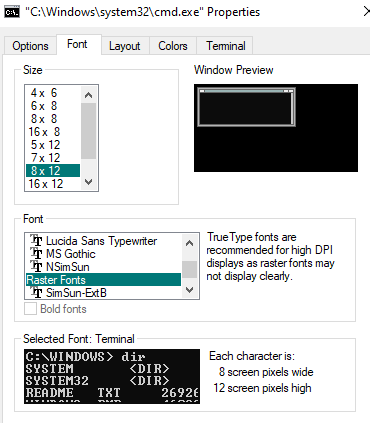Pick the NSimSun font from the list
This screenshot has width=370, height=423.
coord(103,267)
